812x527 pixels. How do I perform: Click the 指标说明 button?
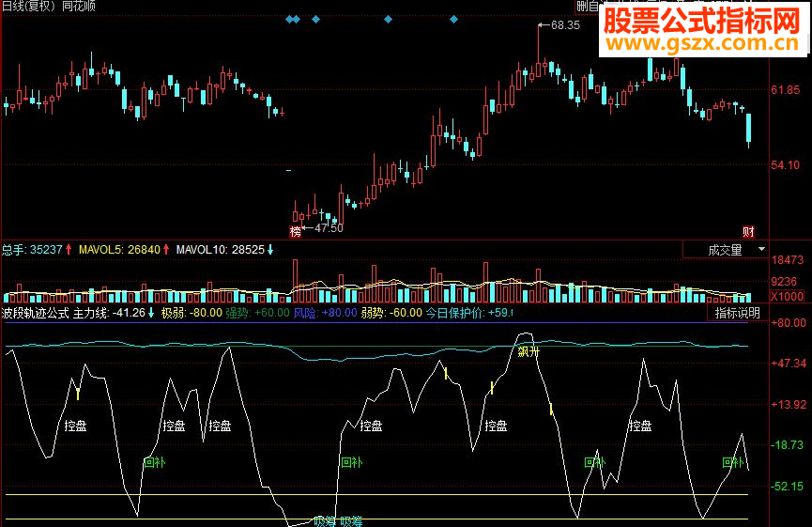738,313
